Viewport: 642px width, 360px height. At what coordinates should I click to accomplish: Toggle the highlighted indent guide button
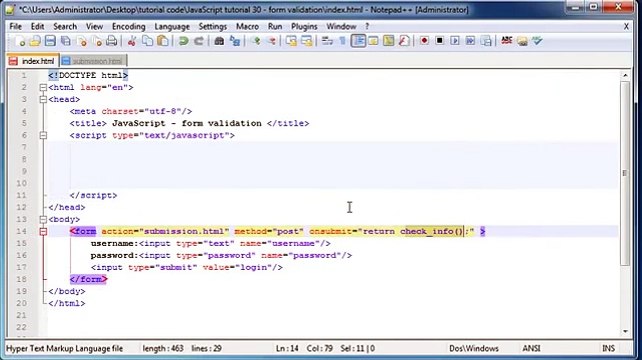358,41
